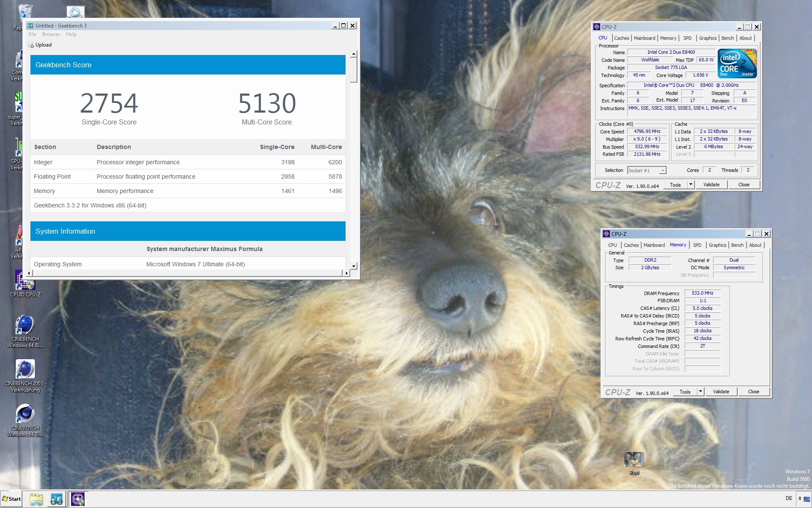Minimize the top CPU-Z window
Image resolution: width=812 pixels, height=508 pixels.
[739, 27]
